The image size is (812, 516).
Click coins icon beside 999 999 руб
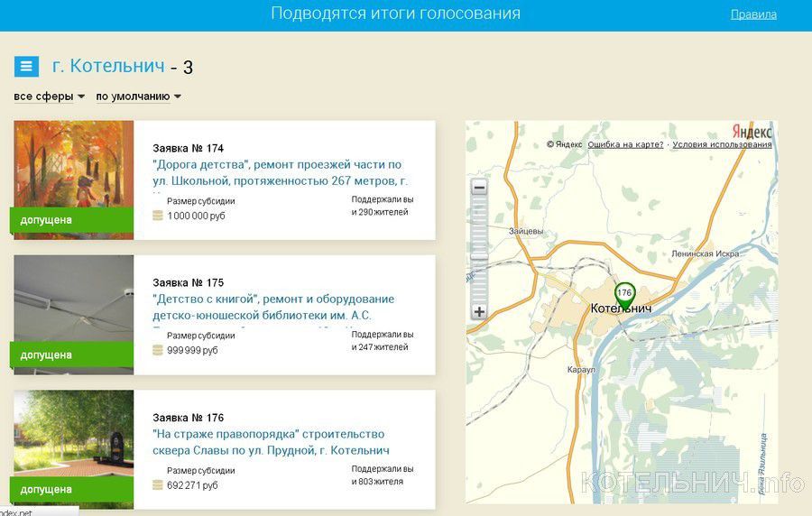pyautogui.click(x=158, y=350)
